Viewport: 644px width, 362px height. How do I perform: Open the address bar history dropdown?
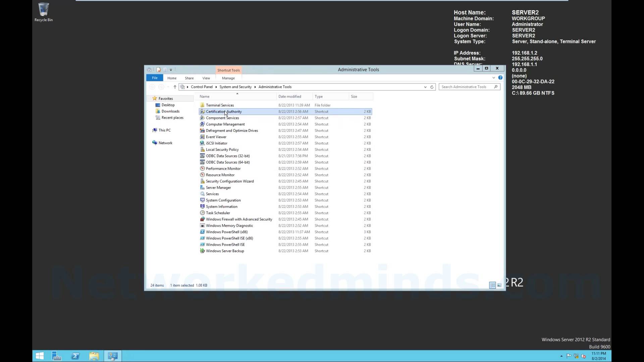[425, 87]
